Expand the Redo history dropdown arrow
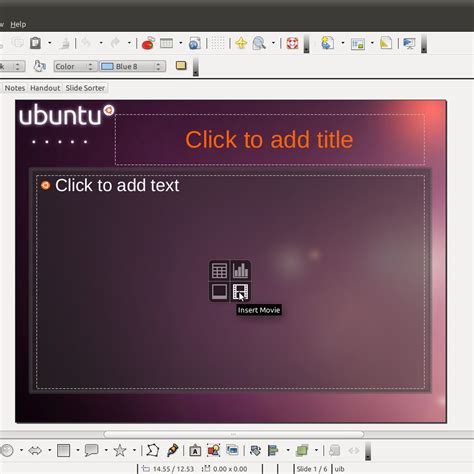Screen dimensions: 474x474 tap(129, 43)
